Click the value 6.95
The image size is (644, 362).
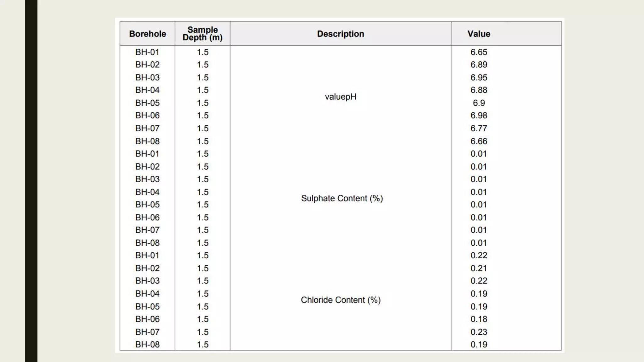click(479, 77)
